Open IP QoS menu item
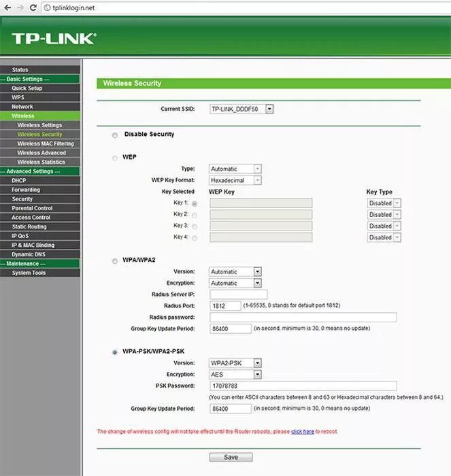Viewport: 451px width, 476px height. (40, 236)
